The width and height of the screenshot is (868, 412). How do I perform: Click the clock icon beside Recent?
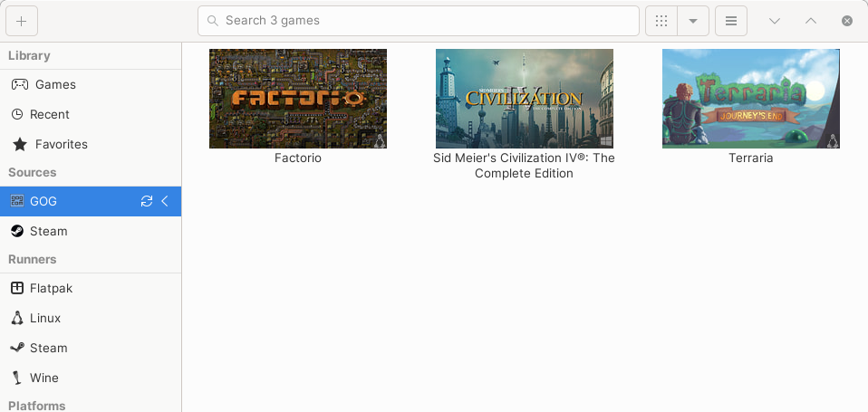[17, 114]
